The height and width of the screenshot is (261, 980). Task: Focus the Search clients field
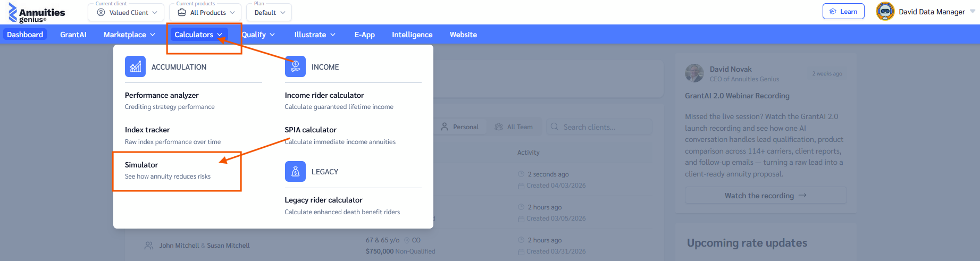pos(599,127)
